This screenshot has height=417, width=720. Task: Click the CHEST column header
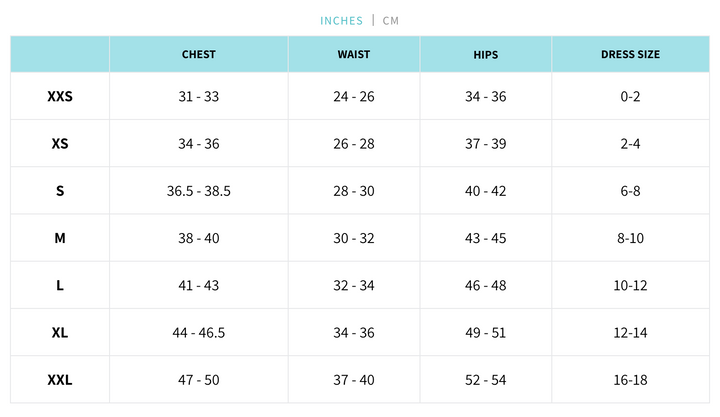pos(199,54)
